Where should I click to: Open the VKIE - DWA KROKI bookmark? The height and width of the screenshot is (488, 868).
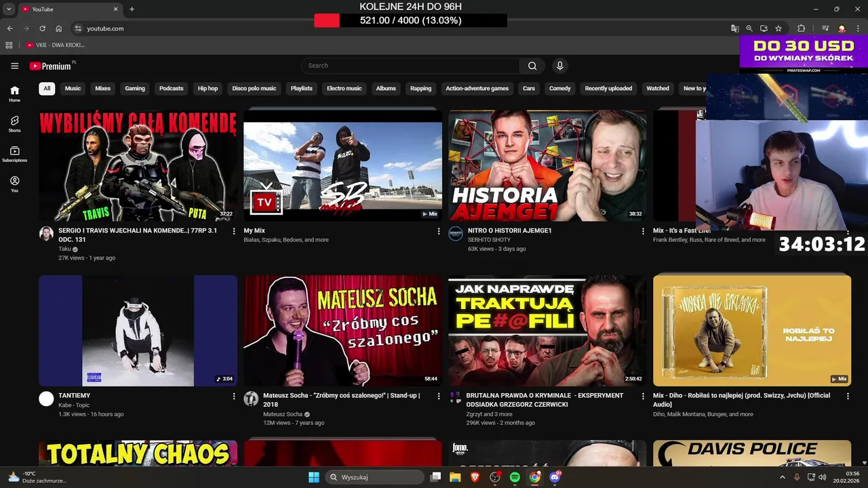tap(56, 45)
